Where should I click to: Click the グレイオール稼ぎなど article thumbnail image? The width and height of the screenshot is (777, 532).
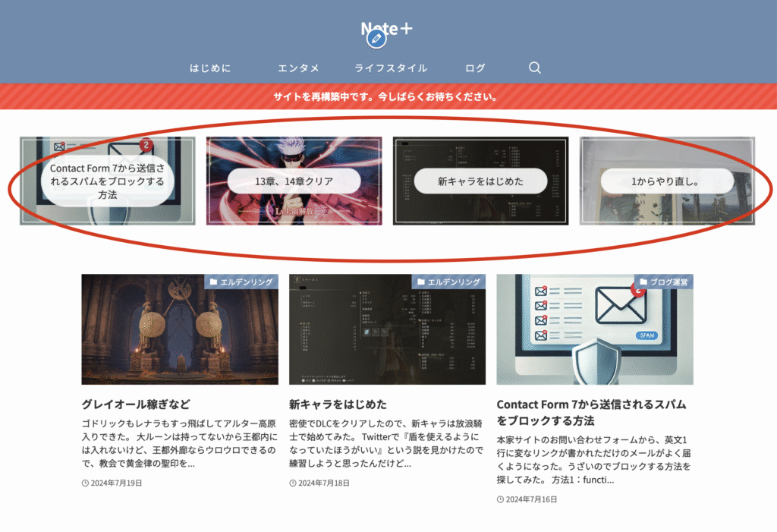click(x=180, y=329)
